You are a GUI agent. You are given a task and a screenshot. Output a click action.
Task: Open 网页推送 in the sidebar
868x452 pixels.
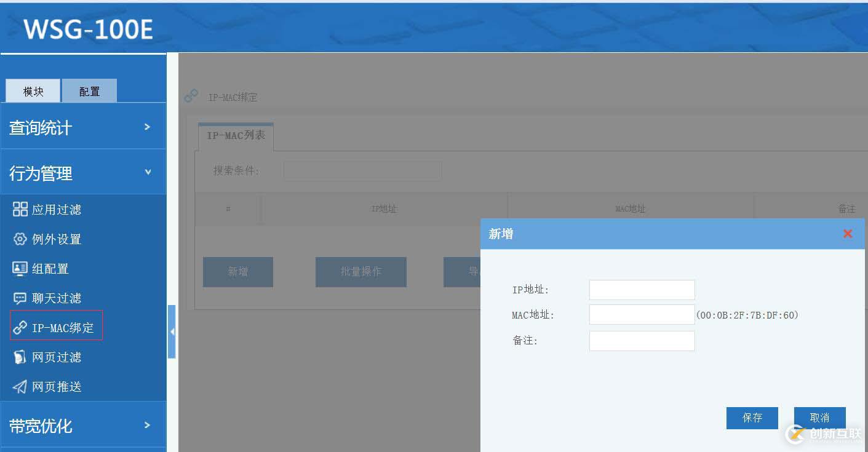click(x=57, y=387)
